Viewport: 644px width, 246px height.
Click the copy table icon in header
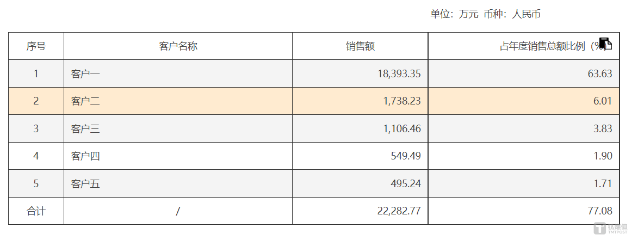tap(605, 44)
